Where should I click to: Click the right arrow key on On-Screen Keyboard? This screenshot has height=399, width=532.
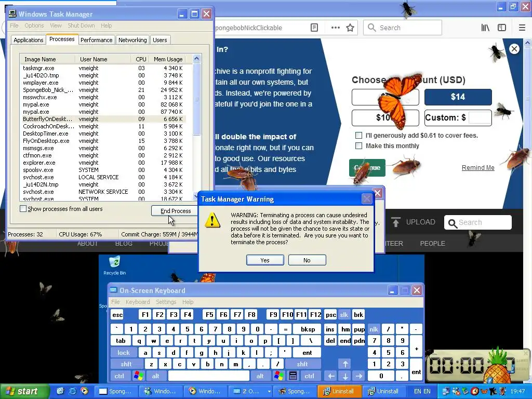pyautogui.click(x=359, y=376)
